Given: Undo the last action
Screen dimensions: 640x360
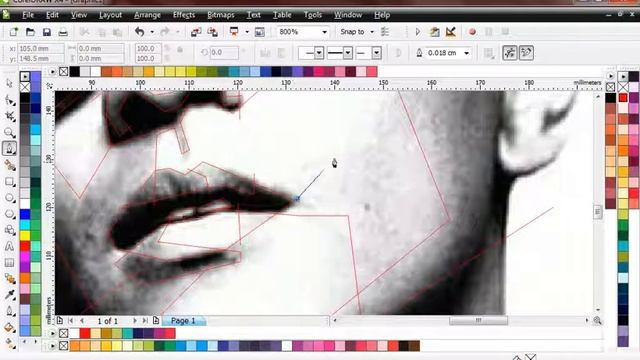Looking at the screenshot, I should [x=140, y=32].
